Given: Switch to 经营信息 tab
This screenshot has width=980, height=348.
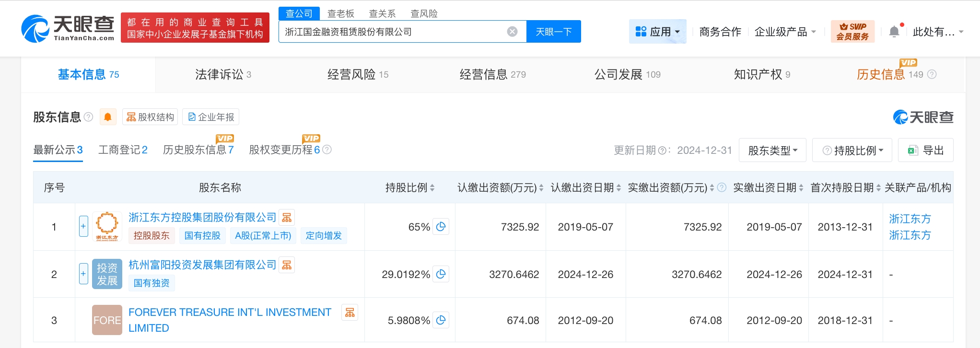Looking at the screenshot, I should click(493, 74).
